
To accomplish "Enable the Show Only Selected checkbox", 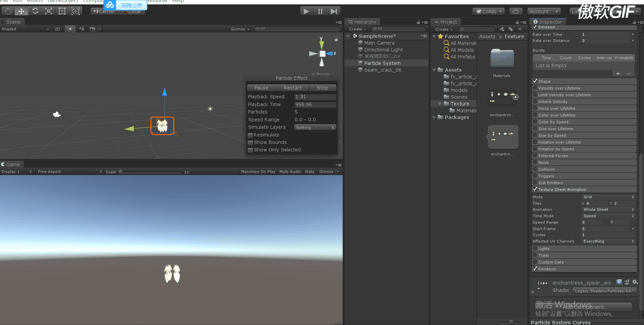I will coord(250,150).
